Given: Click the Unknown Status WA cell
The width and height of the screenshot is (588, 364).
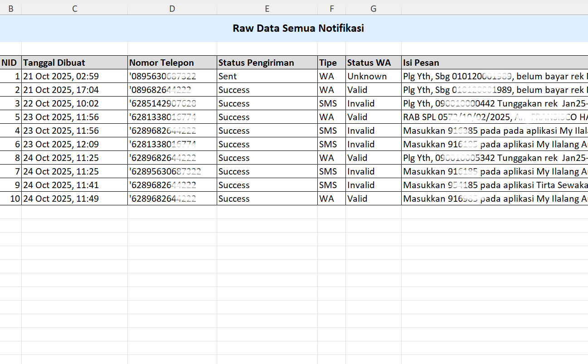Looking at the screenshot, I should [x=373, y=76].
